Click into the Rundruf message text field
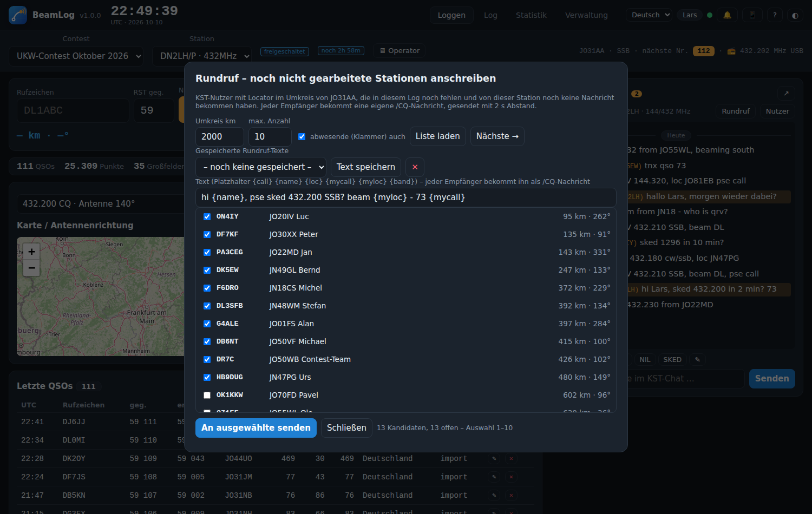This screenshot has height=514, width=812. [406, 197]
